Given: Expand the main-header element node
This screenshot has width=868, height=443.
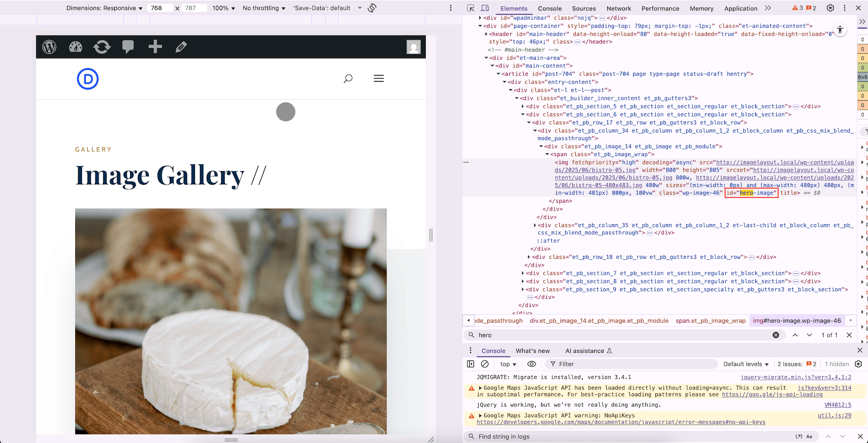Looking at the screenshot, I should coord(487,34).
